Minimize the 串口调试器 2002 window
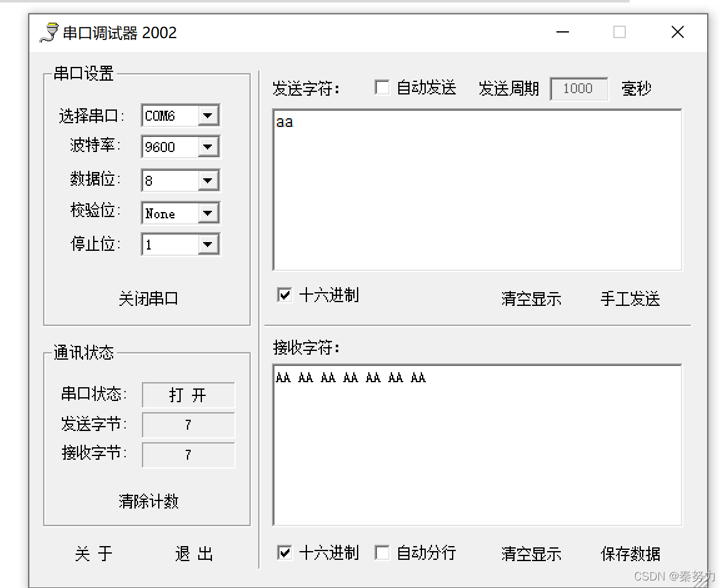 tap(563, 32)
